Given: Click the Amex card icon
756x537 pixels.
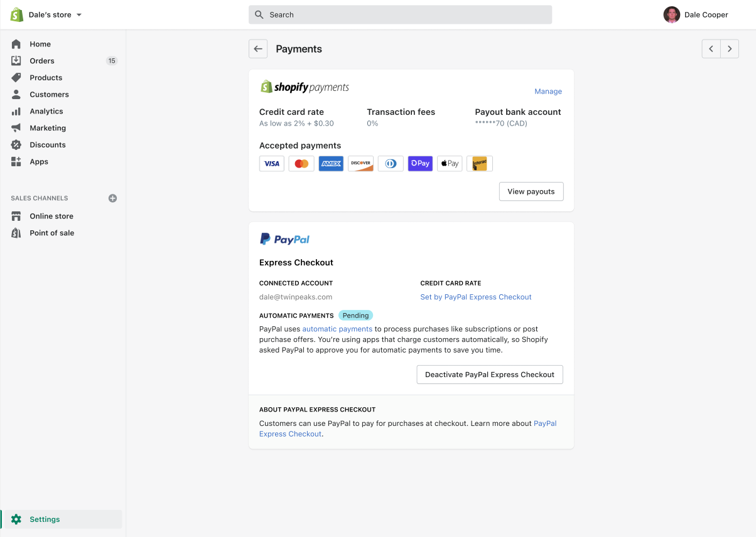Looking at the screenshot, I should click(x=331, y=164).
